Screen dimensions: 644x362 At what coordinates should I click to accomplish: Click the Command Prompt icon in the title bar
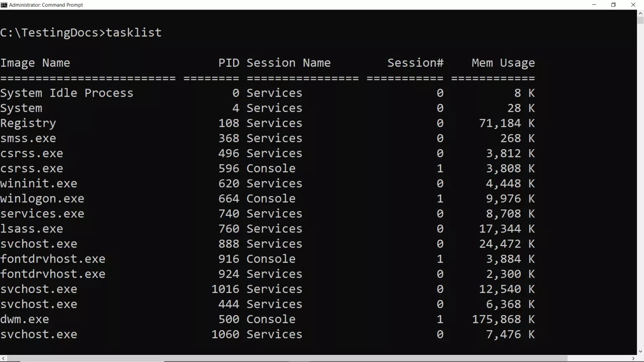click(4, 5)
